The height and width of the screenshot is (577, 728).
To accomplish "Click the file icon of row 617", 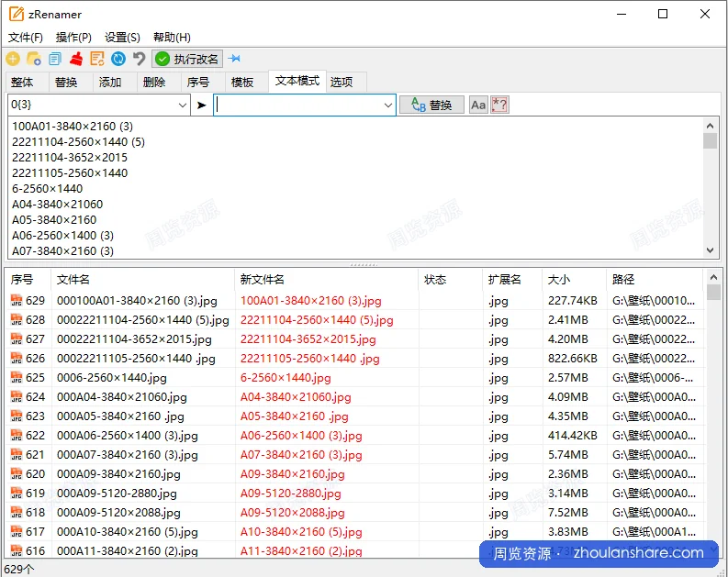I will 17,531.
